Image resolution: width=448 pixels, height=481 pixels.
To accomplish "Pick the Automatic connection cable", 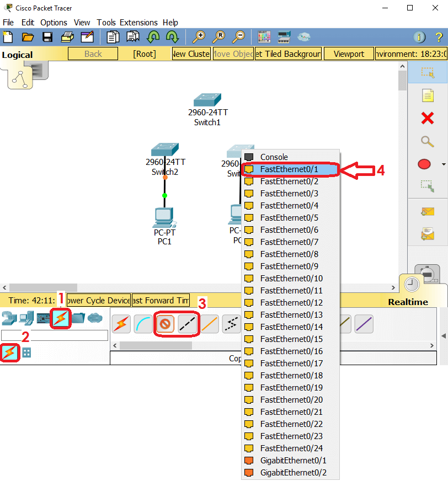I will pyautogui.click(x=121, y=324).
